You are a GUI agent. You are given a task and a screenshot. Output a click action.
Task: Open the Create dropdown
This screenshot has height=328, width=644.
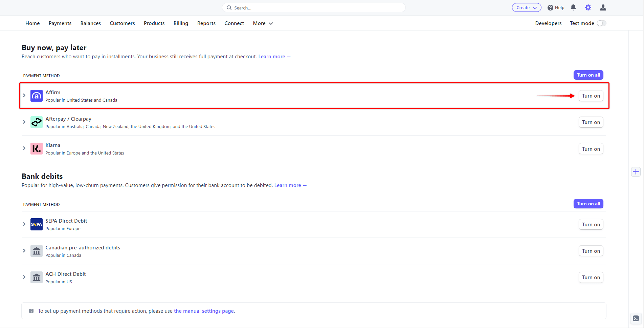pyautogui.click(x=526, y=7)
